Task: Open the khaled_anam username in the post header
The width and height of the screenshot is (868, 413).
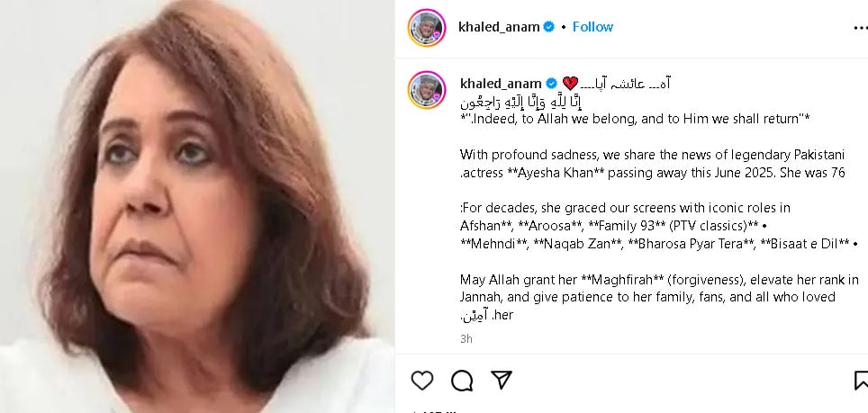Action: click(499, 26)
